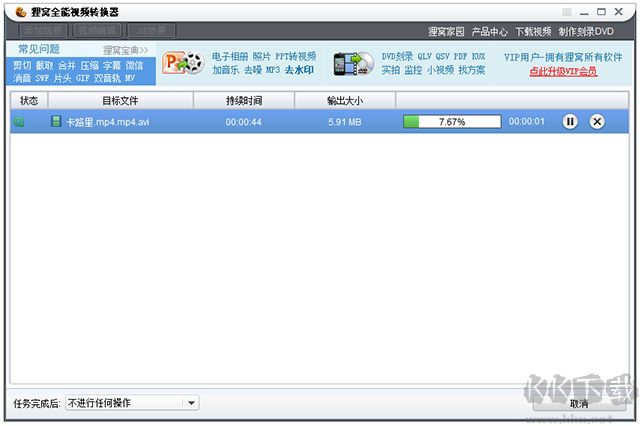Open the 双音轨 help link
Screen dimensions: 640x426
tap(107, 78)
